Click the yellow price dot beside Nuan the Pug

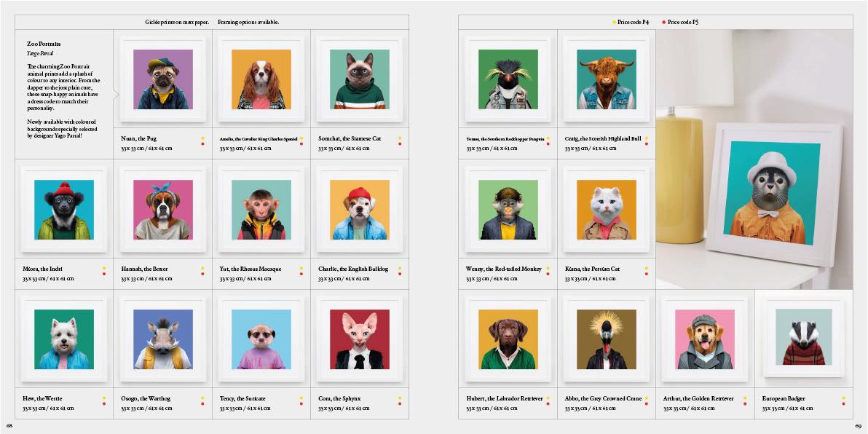(203, 138)
